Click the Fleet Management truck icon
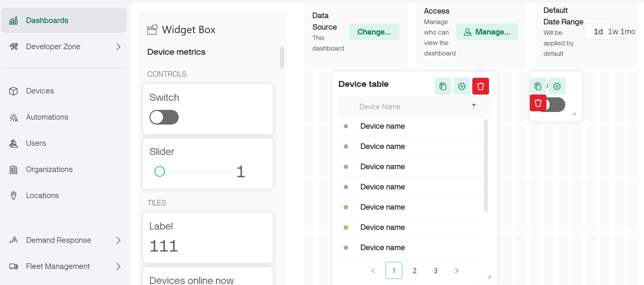The width and height of the screenshot is (644, 285). point(14,267)
